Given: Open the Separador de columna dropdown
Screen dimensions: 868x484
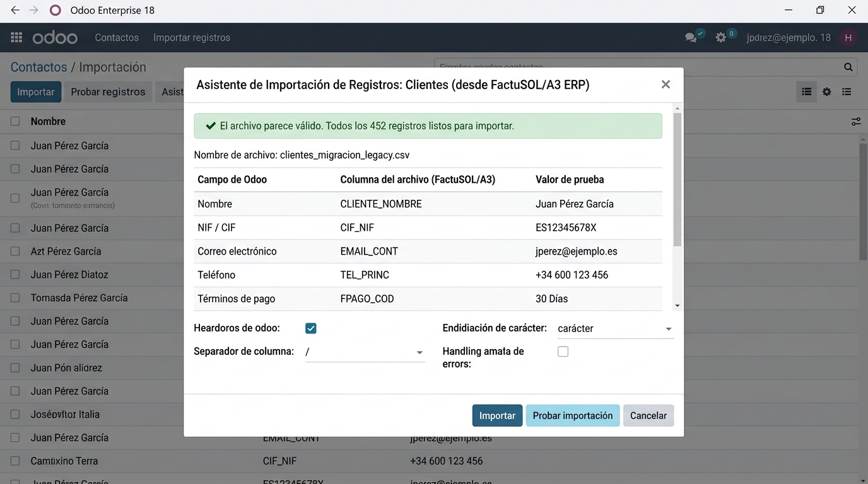Looking at the screenshot, I should [x=365, y=352].
